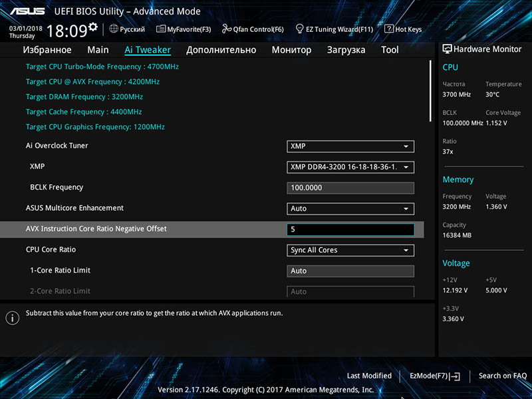The image size is (532, 399).
Task: Select the 1-Core Ratio Limit label
Action: click(61, 271)
